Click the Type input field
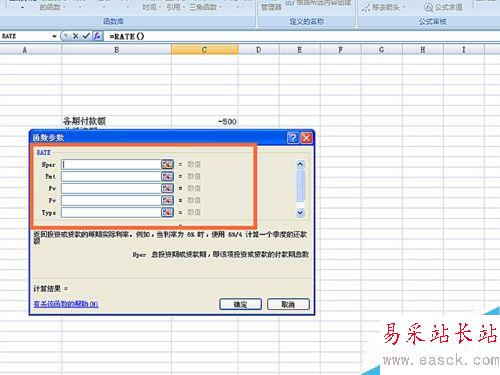Screen dimensions: 500x375 111,212
